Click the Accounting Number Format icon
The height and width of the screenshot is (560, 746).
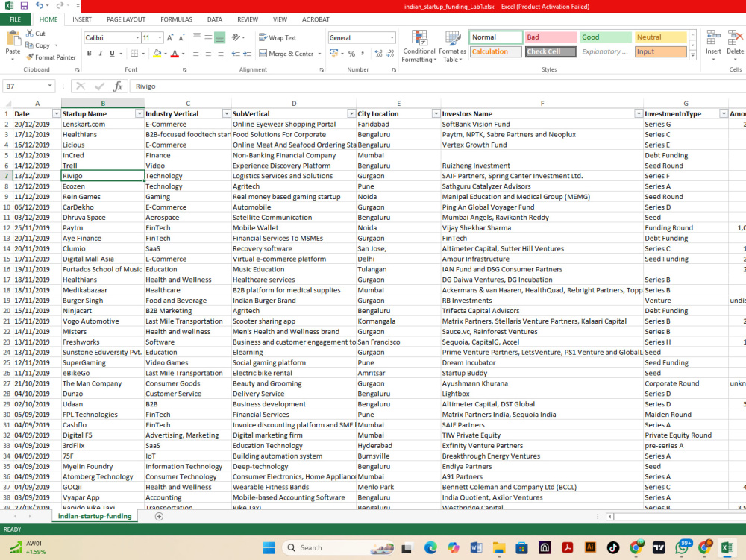pyautogui.click(x=334, y=53)
